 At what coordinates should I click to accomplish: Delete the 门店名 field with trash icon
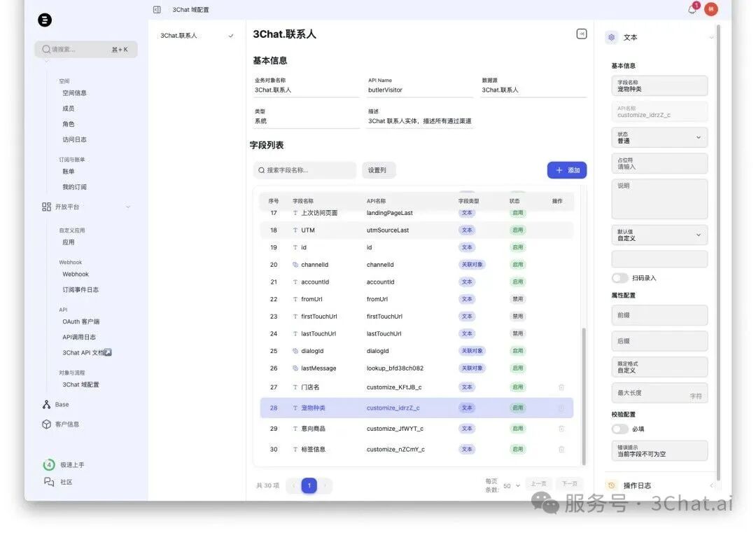click(561, 387)
